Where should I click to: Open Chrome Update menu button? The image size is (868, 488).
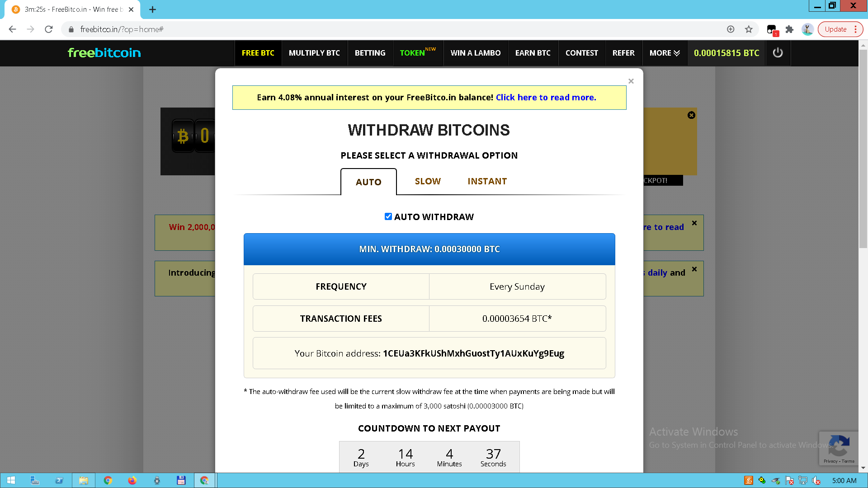[x=840, y=29]
